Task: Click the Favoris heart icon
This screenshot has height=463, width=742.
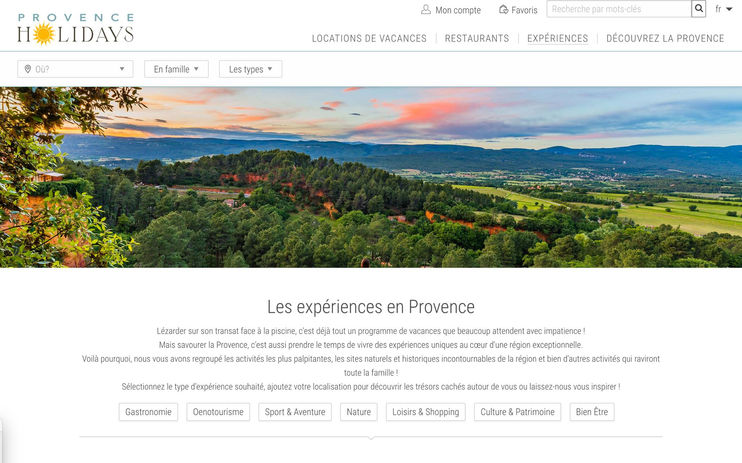Action: point(504,9)
